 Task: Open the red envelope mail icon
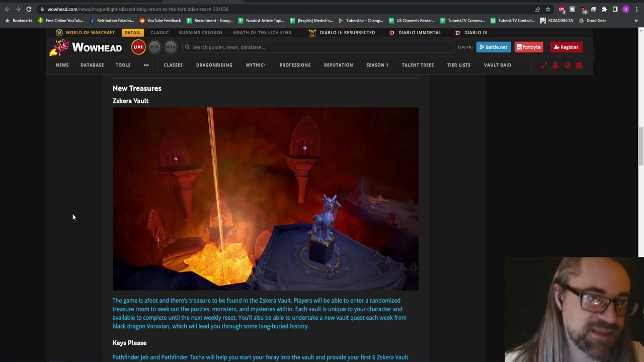(579, 65)
